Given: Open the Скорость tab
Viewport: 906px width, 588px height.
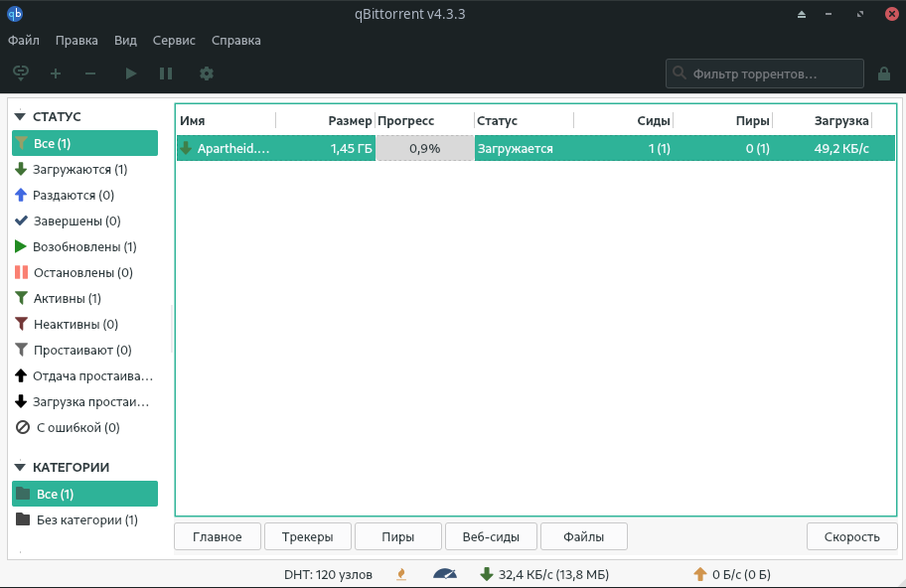Looking at the screenshot, I should [851, 536].
